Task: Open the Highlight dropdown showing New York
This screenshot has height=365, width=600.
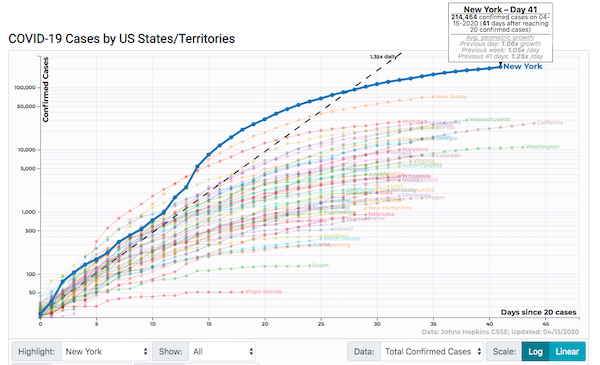Action: tap(106, 351)
